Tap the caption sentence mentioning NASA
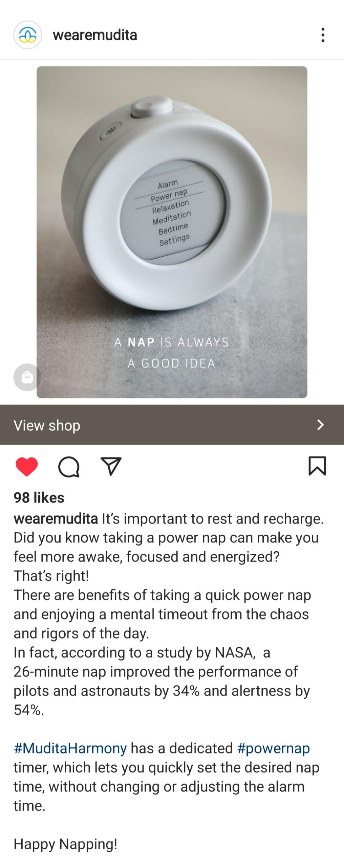This screenshot has height=868, width=344. 162,681
